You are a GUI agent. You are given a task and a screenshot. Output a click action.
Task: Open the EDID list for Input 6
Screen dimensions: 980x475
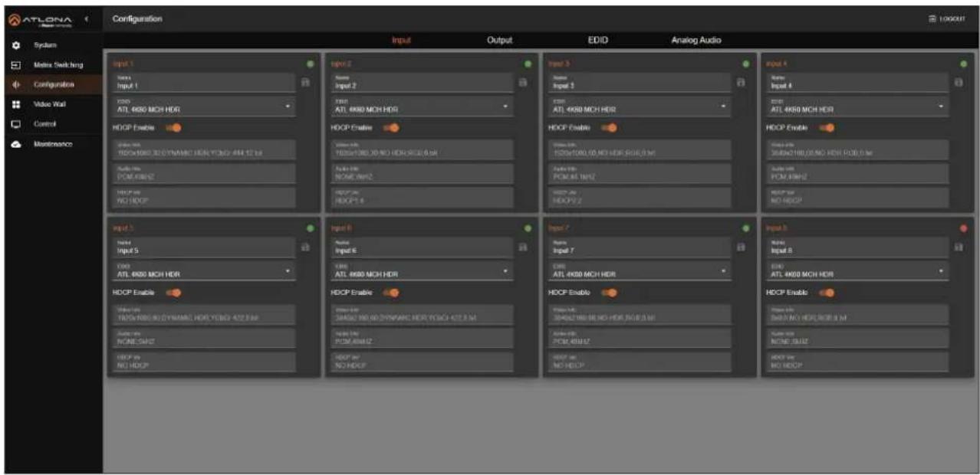point(421,270)
